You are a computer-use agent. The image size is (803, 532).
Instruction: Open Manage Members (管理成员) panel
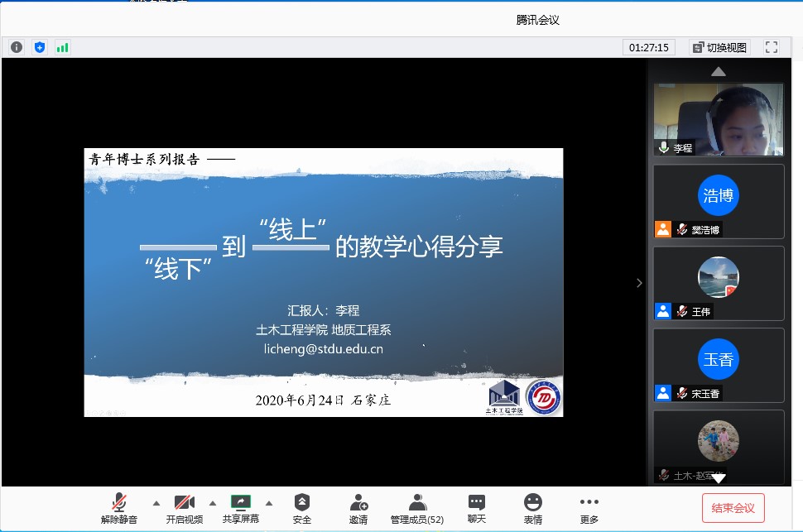pos(417,507)
